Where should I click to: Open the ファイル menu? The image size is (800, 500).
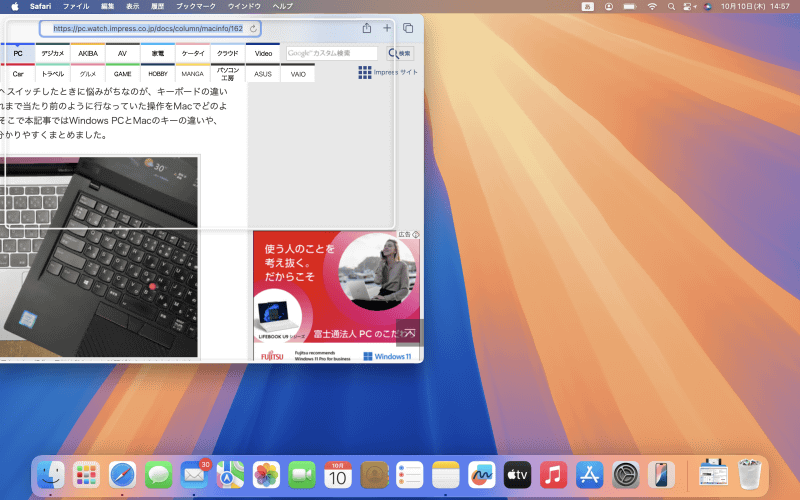(76, 7)
